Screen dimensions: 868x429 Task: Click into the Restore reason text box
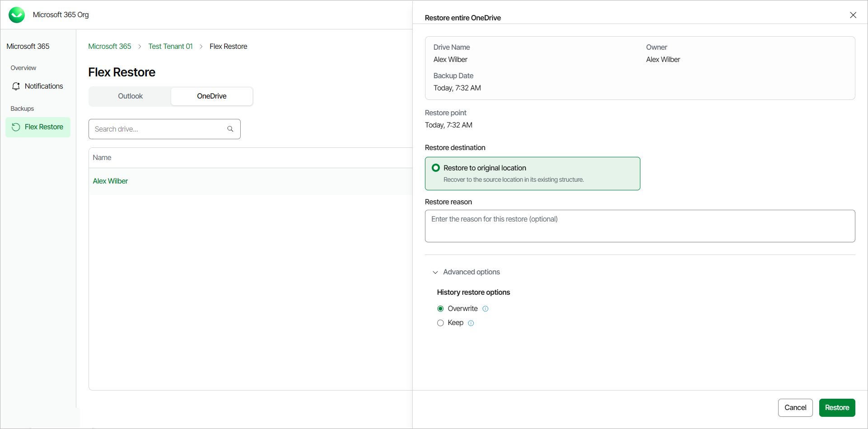click(640, 226)
